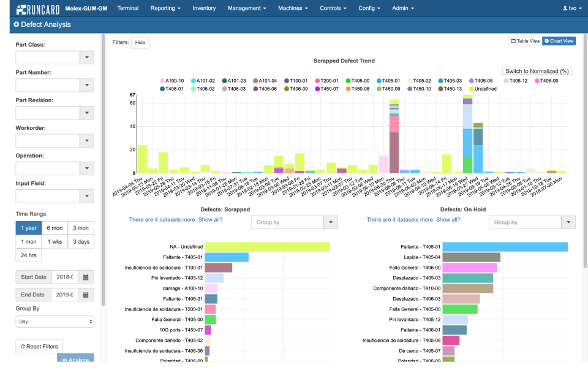Click the Runcard logo
Viewport: 588px width, 373px height.
[x=38, y=9]
